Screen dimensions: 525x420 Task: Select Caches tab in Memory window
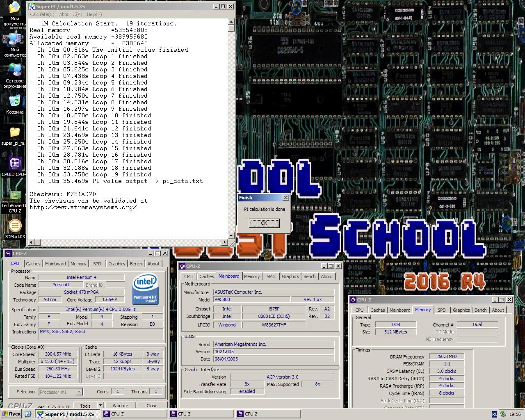click(378, 310)
